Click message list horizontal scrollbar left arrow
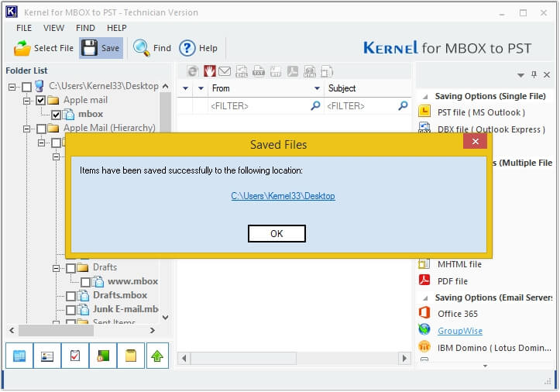The width and height of the screenshot is (560, 392). click(x=184, y=359)
